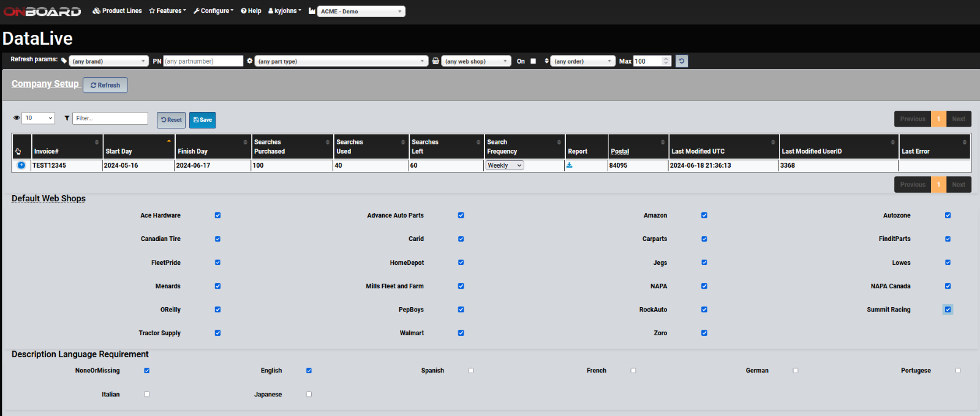980x416 pixels.
Task: Click the OnBoard logo
Action: (42, 12)
